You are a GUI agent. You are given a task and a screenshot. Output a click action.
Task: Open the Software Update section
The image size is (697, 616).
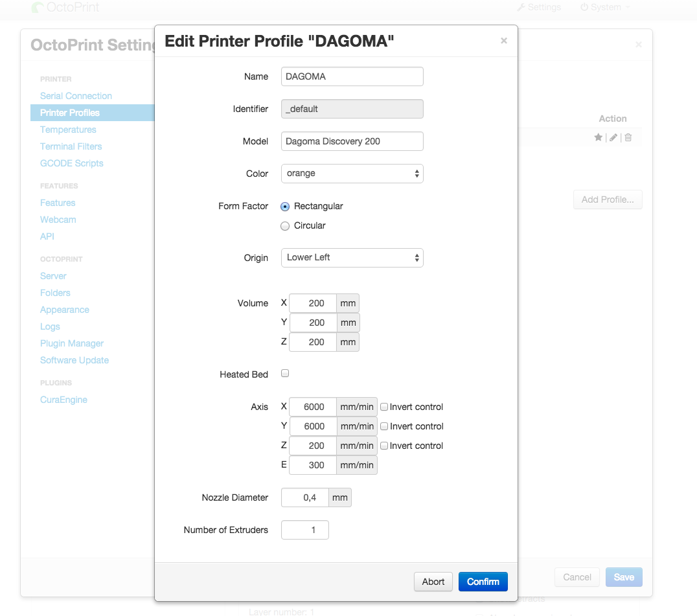pyautogui.click(x=74, y=361)
